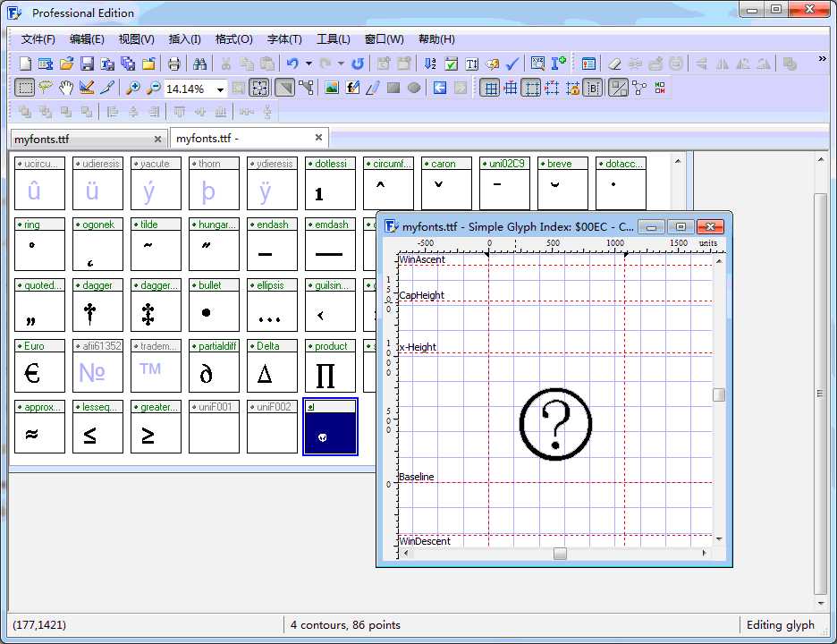Restore the Simple Glyph editor window

tap(680, 227)
